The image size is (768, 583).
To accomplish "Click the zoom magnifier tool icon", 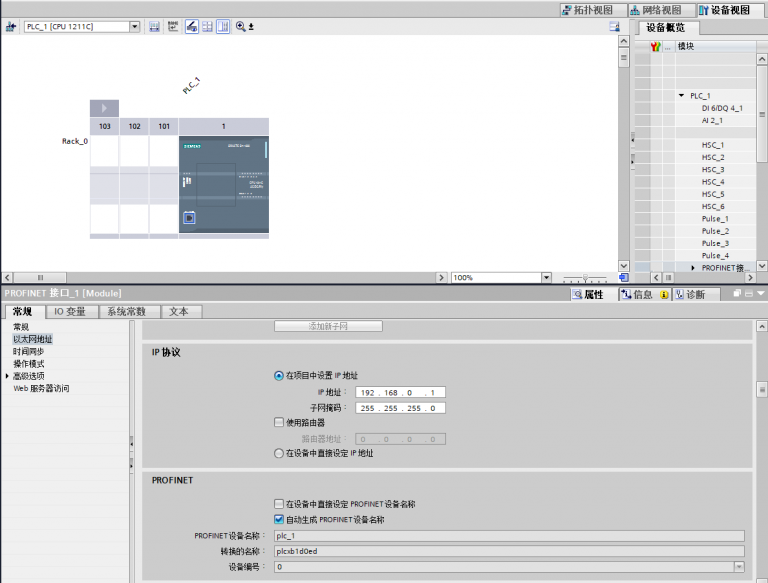I will point(240,26).
